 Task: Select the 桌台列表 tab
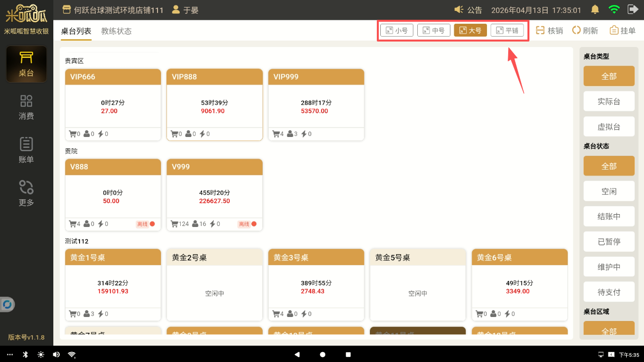tap(76, 31)
